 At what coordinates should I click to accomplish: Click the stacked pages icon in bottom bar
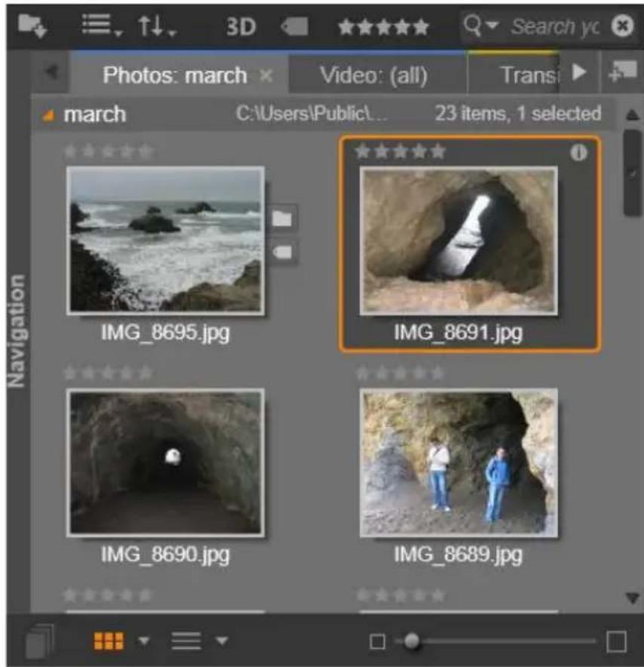(39, 641)
